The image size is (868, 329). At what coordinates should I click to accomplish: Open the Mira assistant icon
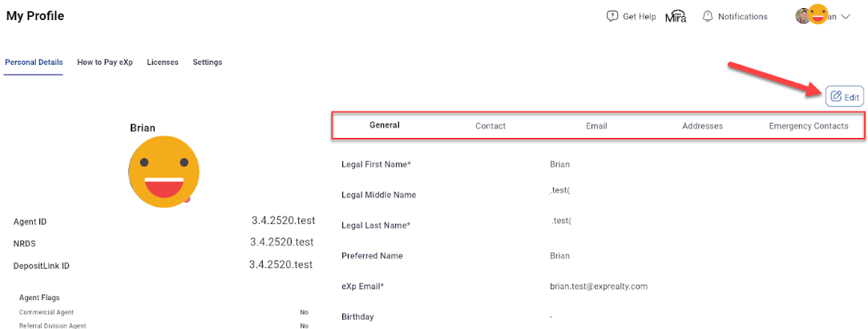676,17
